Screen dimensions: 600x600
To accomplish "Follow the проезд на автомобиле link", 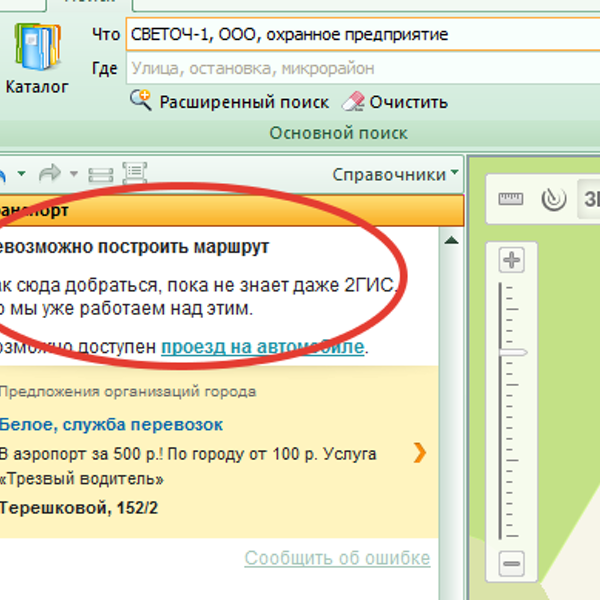I will pos(262,347).
